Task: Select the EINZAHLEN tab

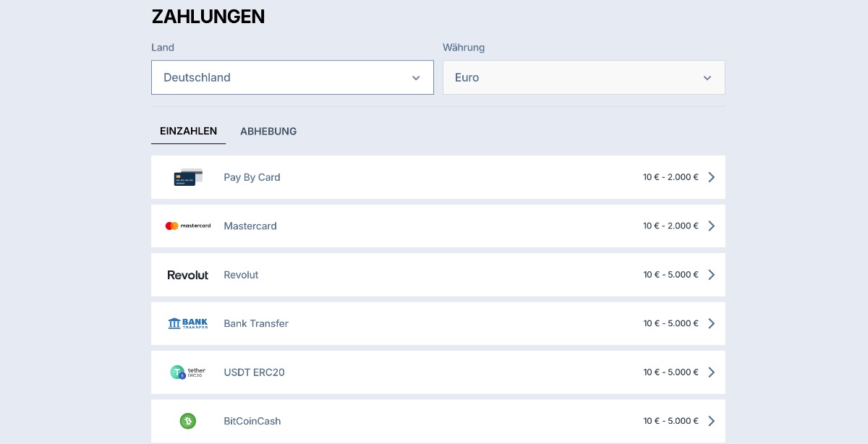Action: click(189, 131)
